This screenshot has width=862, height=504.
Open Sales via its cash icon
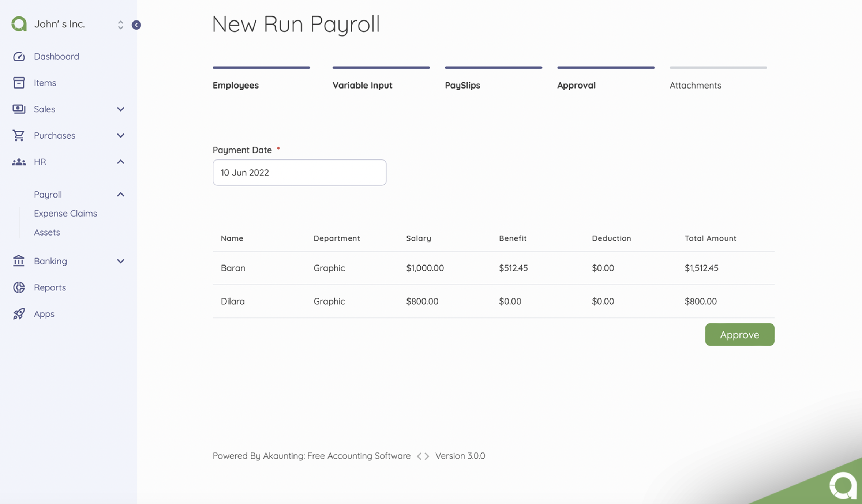(19, 109)
